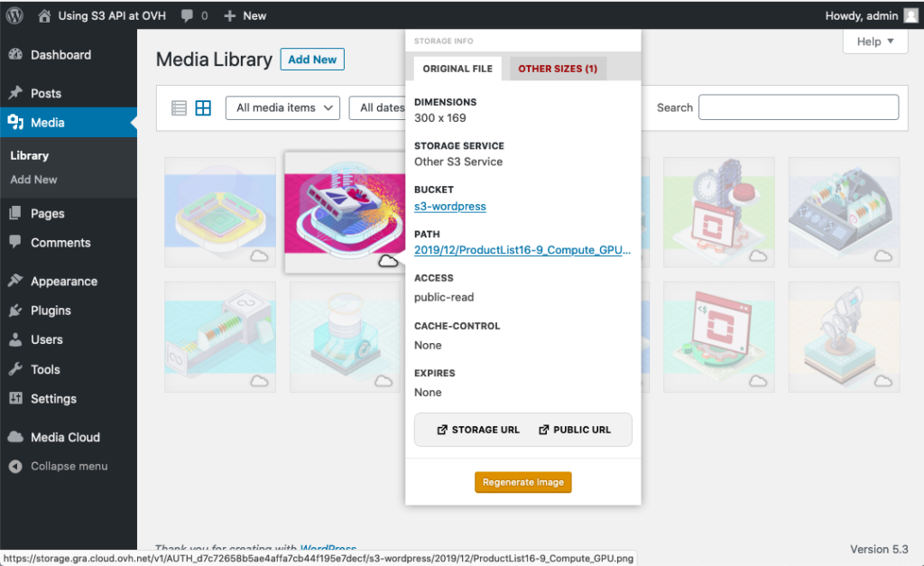Switch to the 'Other Sizes (1)' tab
The image size is (924, 566).
click(558, 69)
